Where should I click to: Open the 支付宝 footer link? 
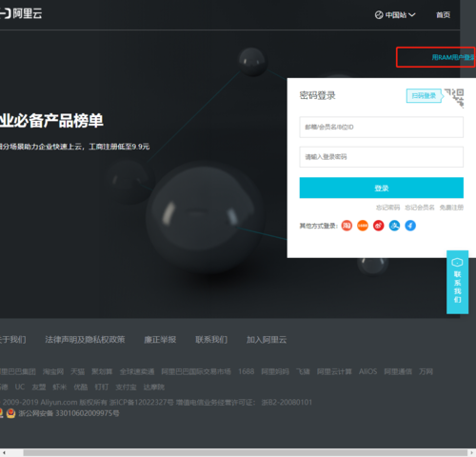click(x=126, y=387)
